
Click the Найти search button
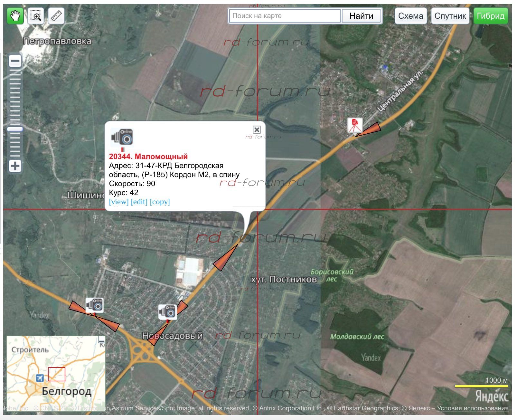point(361,16)
